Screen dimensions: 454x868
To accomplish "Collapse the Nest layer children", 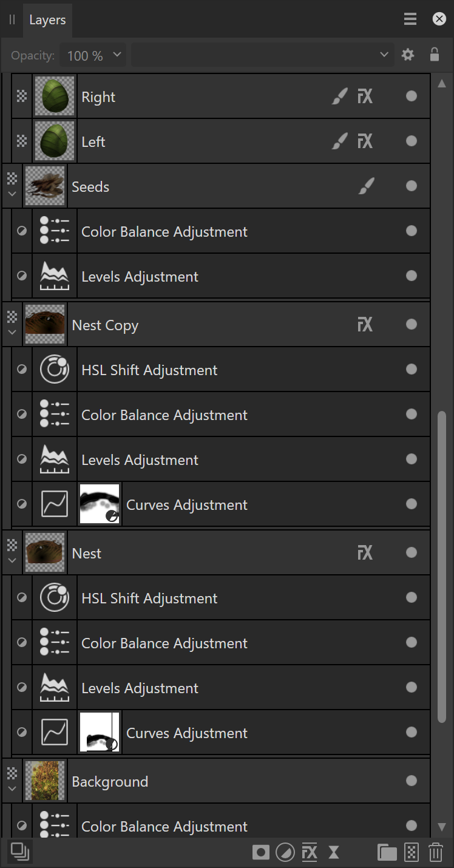I will click(12, 560).
